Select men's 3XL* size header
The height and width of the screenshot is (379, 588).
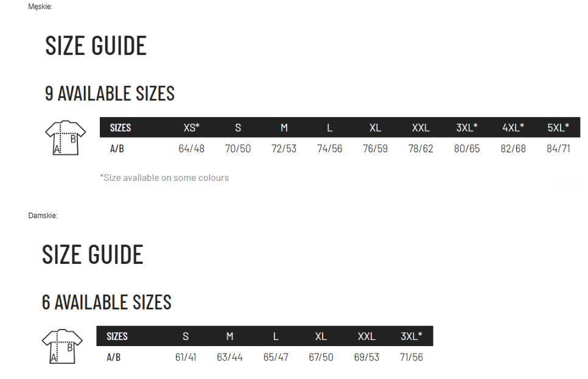tap(467, 127)
